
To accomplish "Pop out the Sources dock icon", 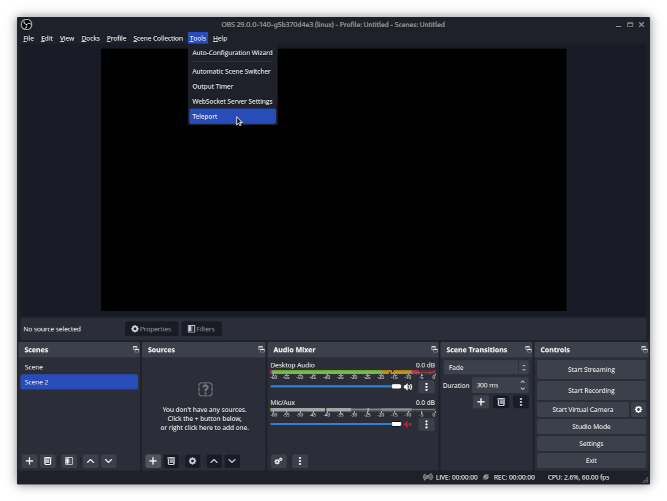I will [261, 349].
